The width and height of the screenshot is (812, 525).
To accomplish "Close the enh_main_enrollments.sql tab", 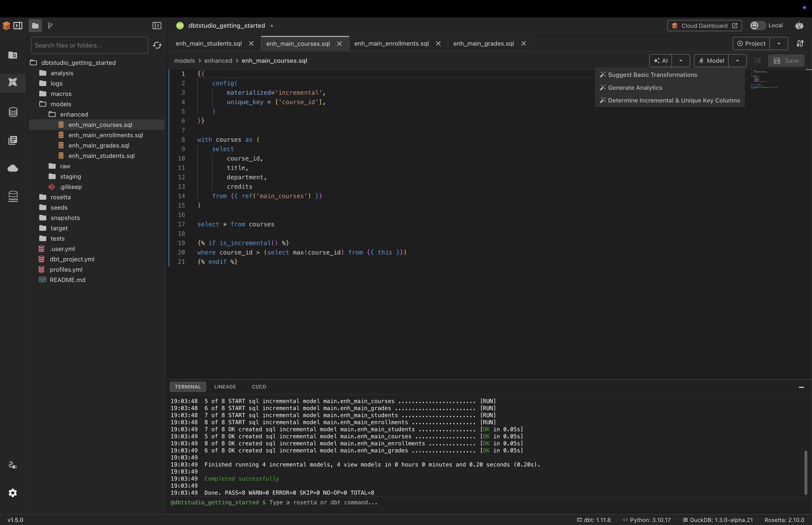I will pos(438,43).
